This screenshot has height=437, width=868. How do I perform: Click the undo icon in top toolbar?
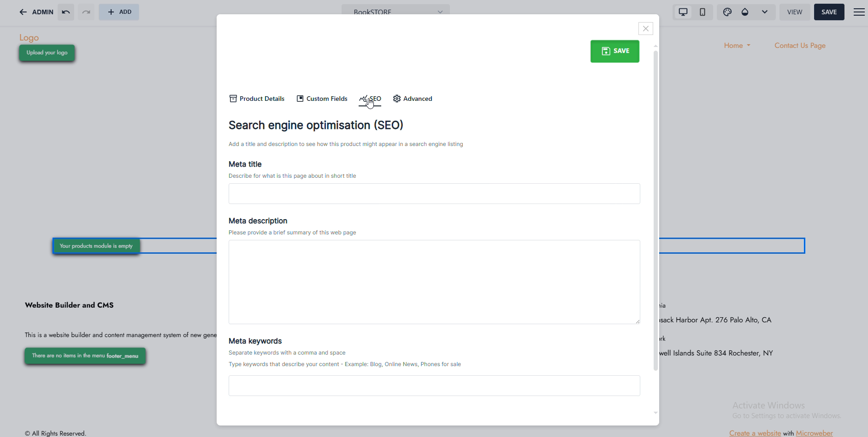tap(66, 12)
